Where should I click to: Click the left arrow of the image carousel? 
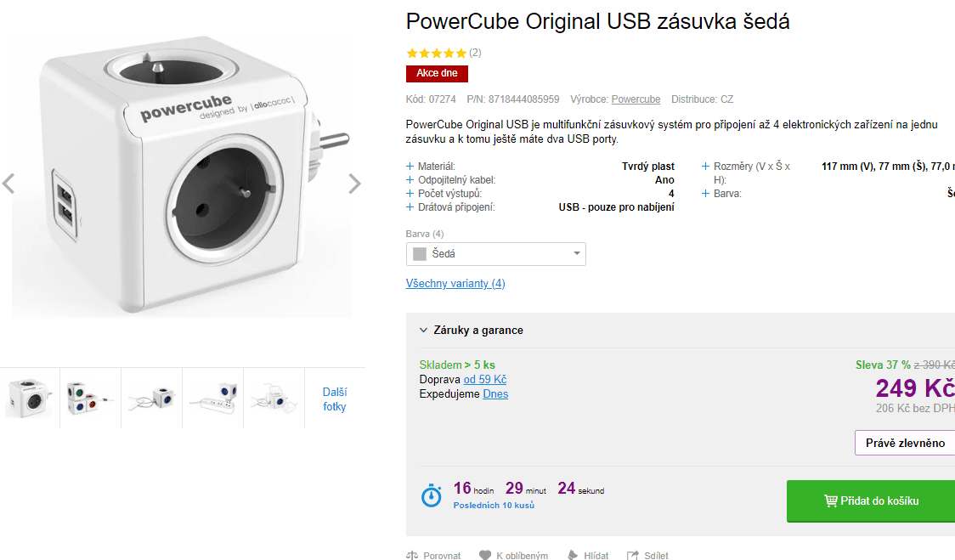(8, 184)
